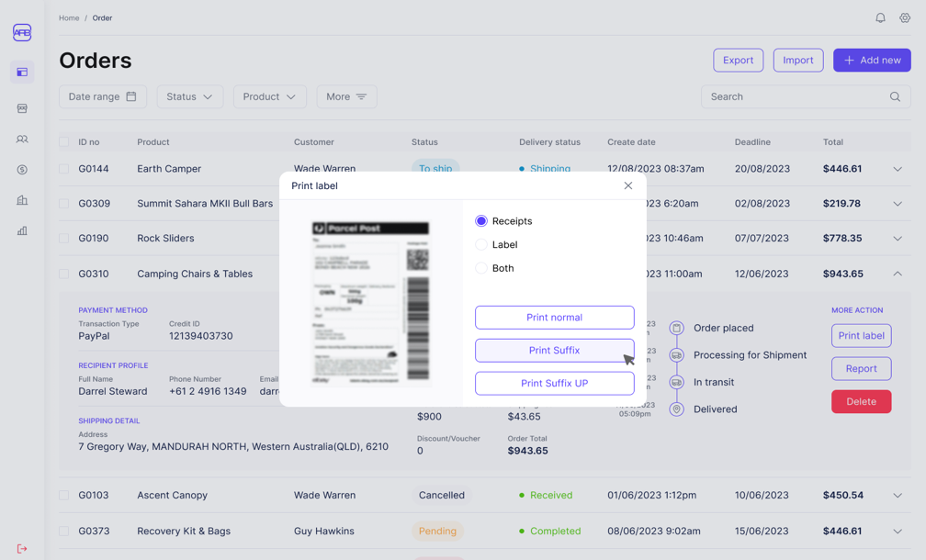
Task: Click the search magnifier icon
Action: click(x=895, y=96)
